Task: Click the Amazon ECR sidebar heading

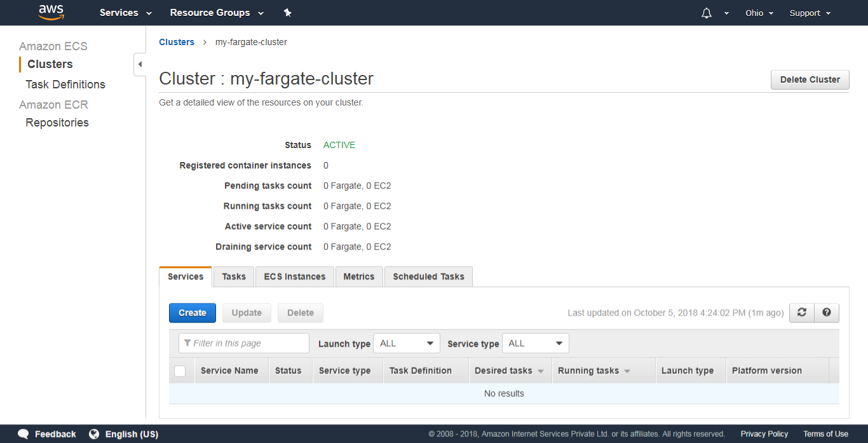Action: 53,105
